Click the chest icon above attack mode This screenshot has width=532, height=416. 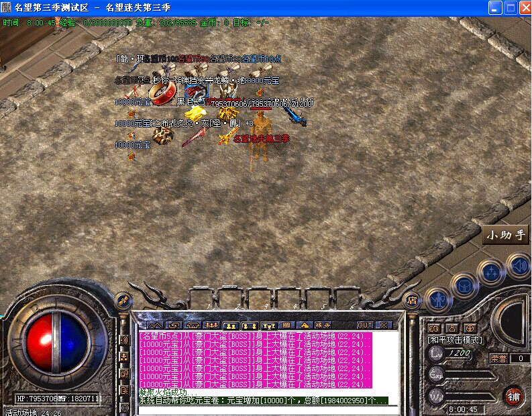click(470, 328)
